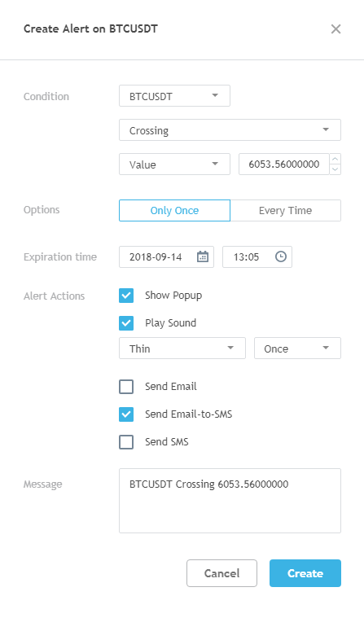Viewport: 364px width, 618px height.
Task: Open the Thin sound selection dropdown
Action: click(182, 348)
